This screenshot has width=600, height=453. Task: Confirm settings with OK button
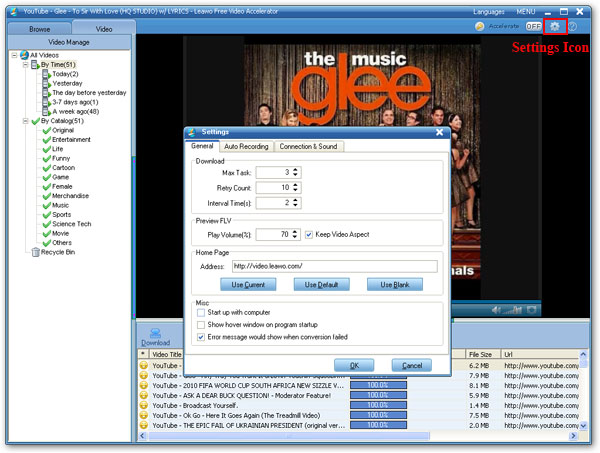(354, 365)
